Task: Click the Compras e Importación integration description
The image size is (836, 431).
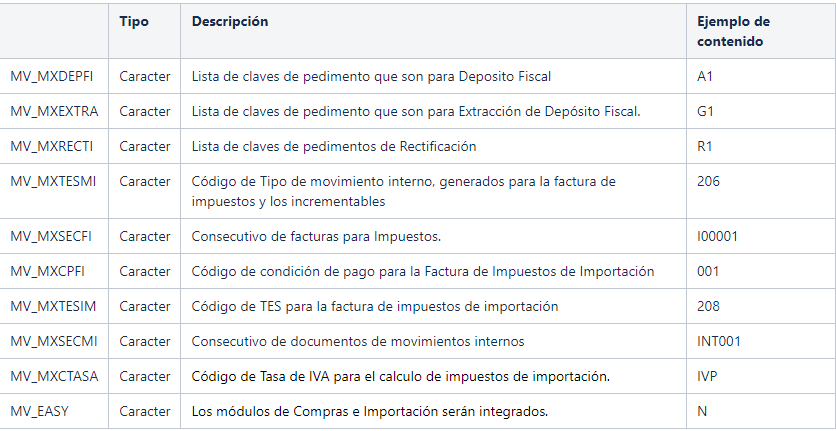Action: click(370, 412)
